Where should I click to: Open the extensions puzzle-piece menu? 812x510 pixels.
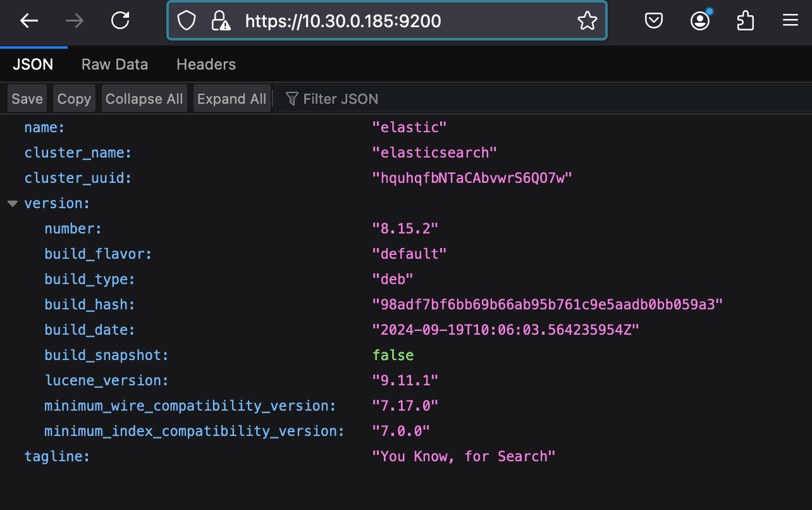coord(746,21)
